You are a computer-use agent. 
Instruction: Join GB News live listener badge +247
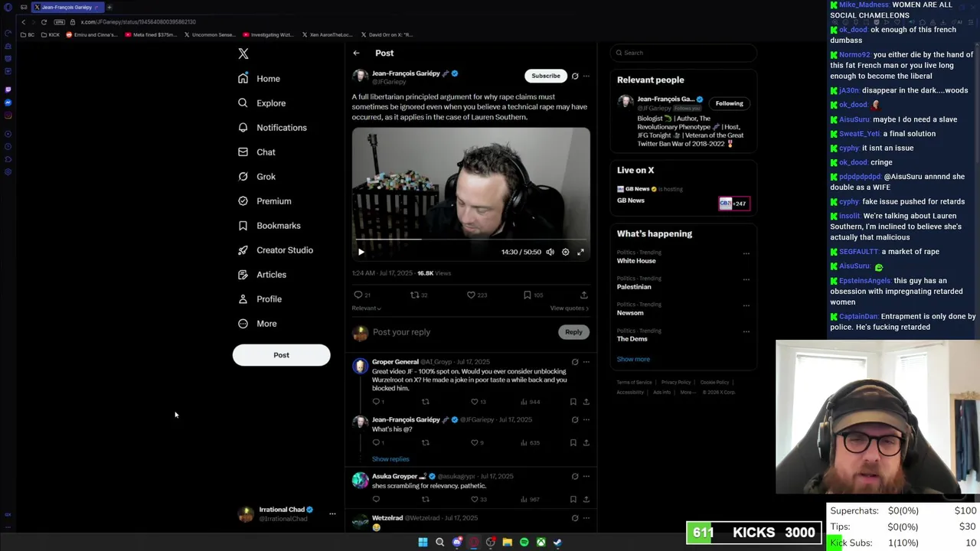(x=733, y=204)
